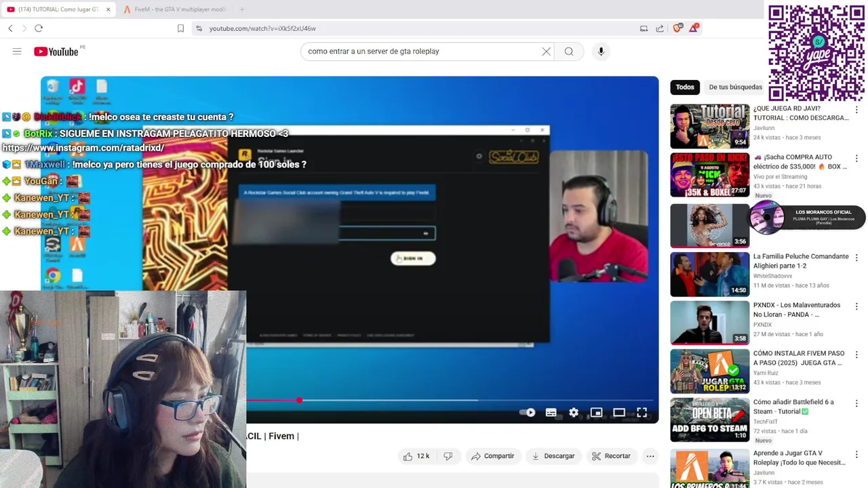The height and width of the screenshot is (488, 868).
Task: Open options for Aprende a Jugar GTA V video
Action: [x=856, y=455]
